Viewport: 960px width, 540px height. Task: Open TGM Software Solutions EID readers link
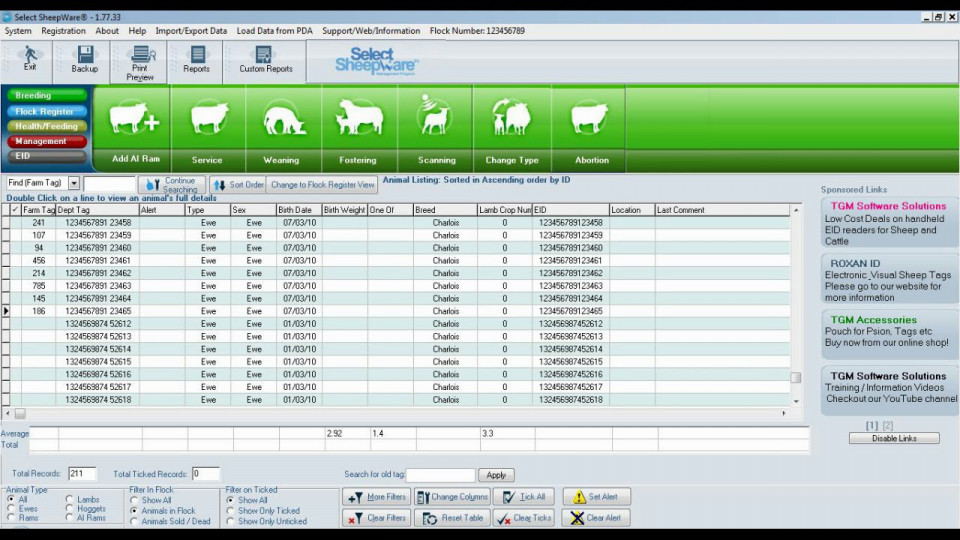tap(889, 223)
